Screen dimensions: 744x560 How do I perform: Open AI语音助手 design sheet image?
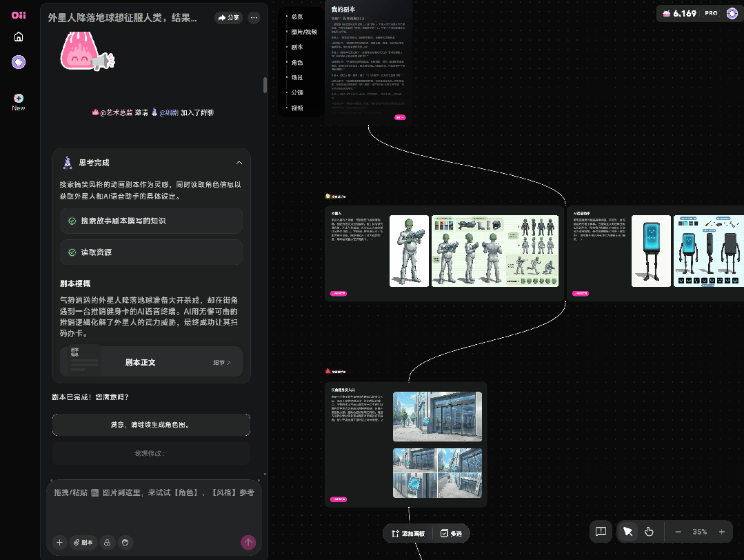pos(709,251)
